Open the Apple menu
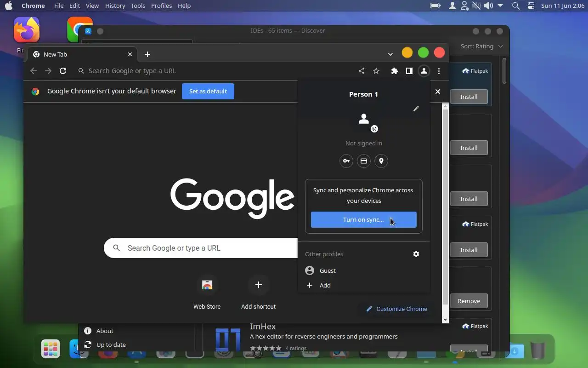Screen dimensions: 588x368 pos(8,6)
